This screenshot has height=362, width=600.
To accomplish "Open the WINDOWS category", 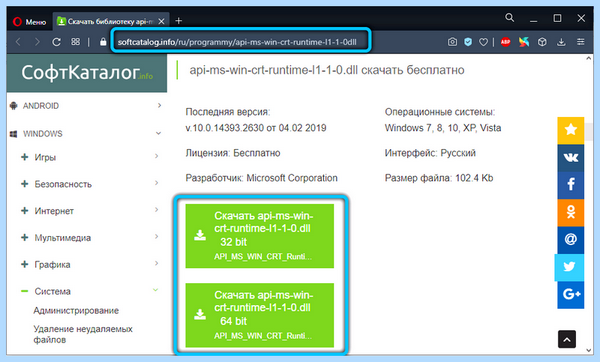I will pos(42,134).
